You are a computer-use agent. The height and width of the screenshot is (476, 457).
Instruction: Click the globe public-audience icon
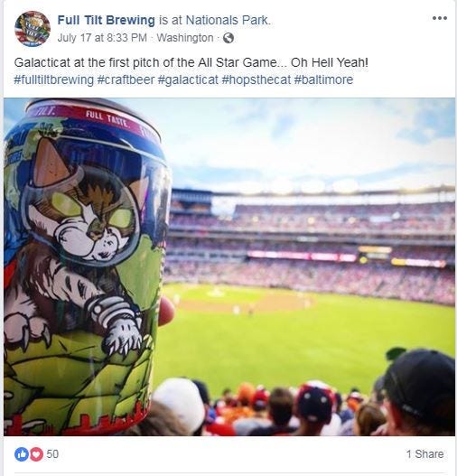228,38
